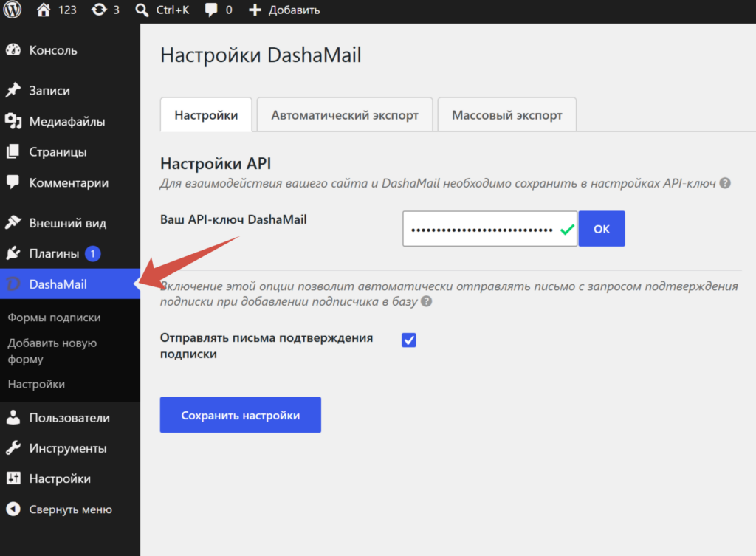Uncheck Отправлять письма подтверждения подписки checkbox
756x556 pixels.
pyautogui.click(x=409, y=340)
